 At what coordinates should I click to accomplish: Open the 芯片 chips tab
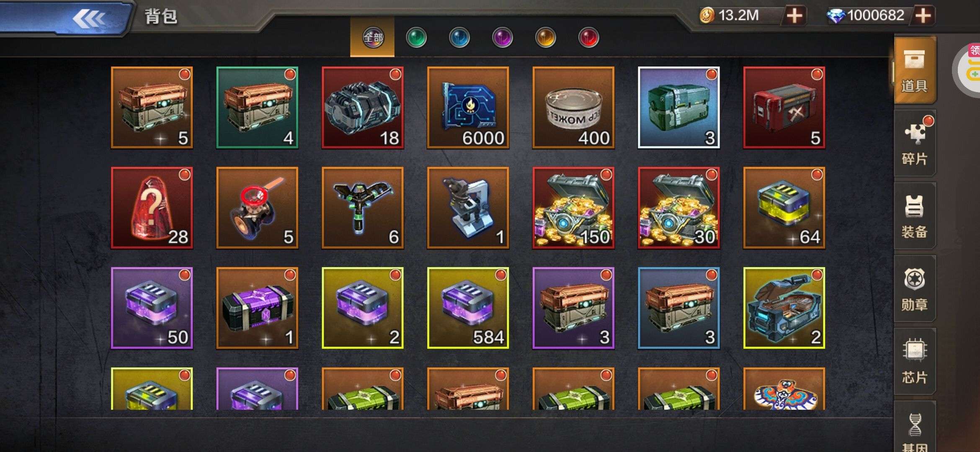pos(915,362)
